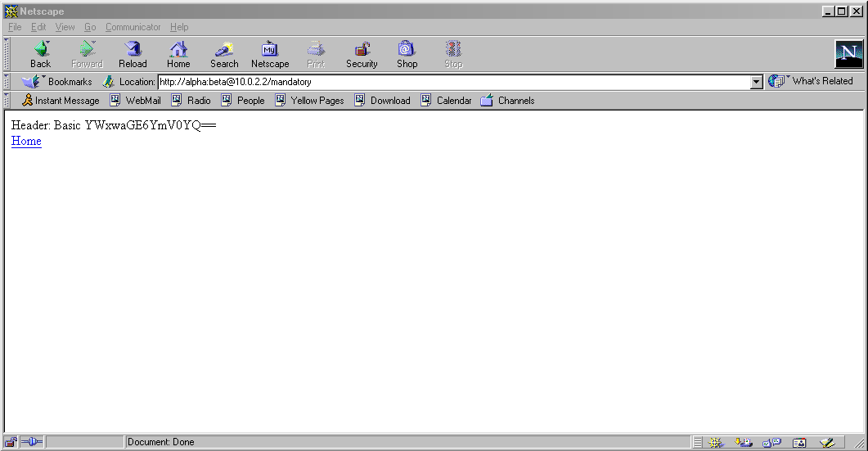Open the Security info toolbar button
This screenshot has height=451, width=868.
362,55
